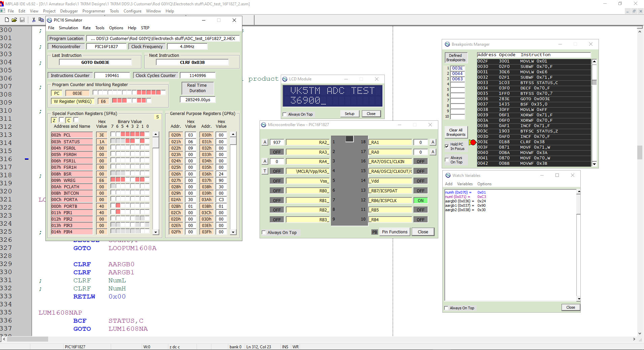Click the SFR list vertical scrollbar thumb
This screenshot has width=644, height=350.
[x=156, y=143]
